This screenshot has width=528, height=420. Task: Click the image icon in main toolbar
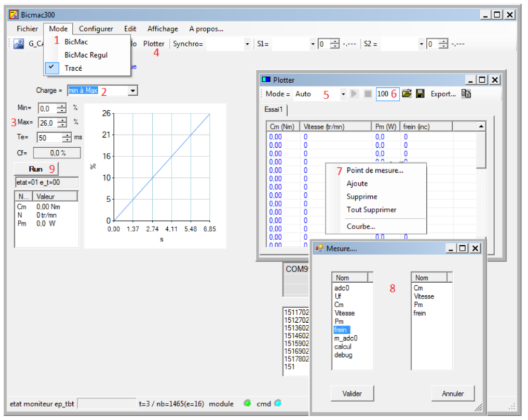(x=19, y=44)
